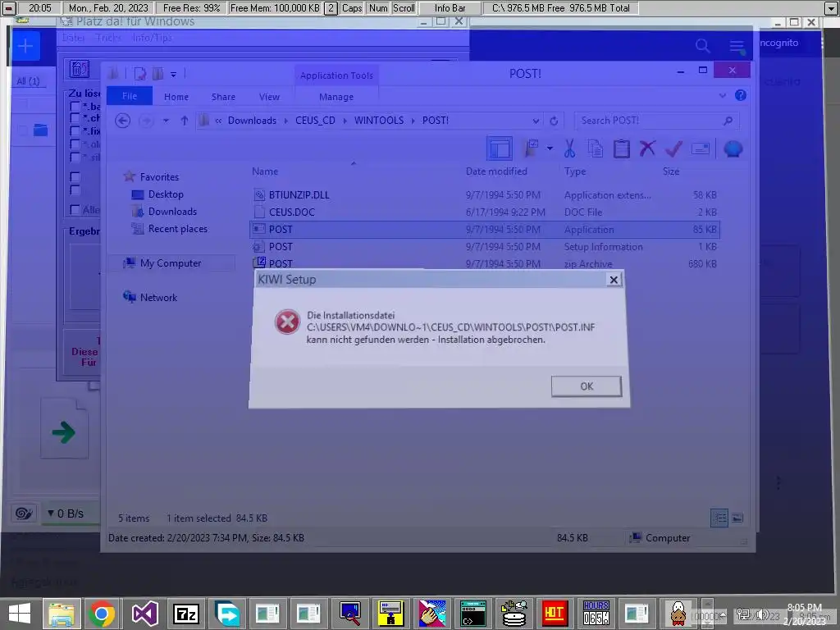
Task: Open the Info Bar right-end dropdown arrow
Action: click(831, 8)
